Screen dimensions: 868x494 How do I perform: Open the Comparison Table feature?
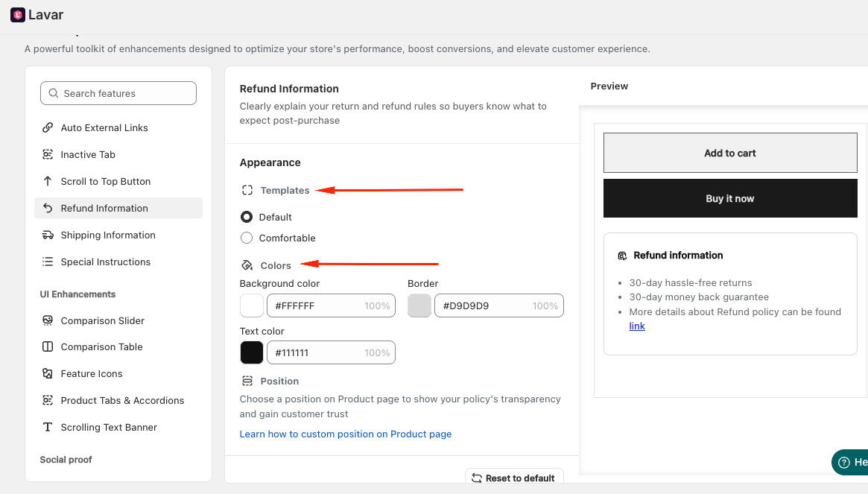pyautogui.click(x=118, y=346)
